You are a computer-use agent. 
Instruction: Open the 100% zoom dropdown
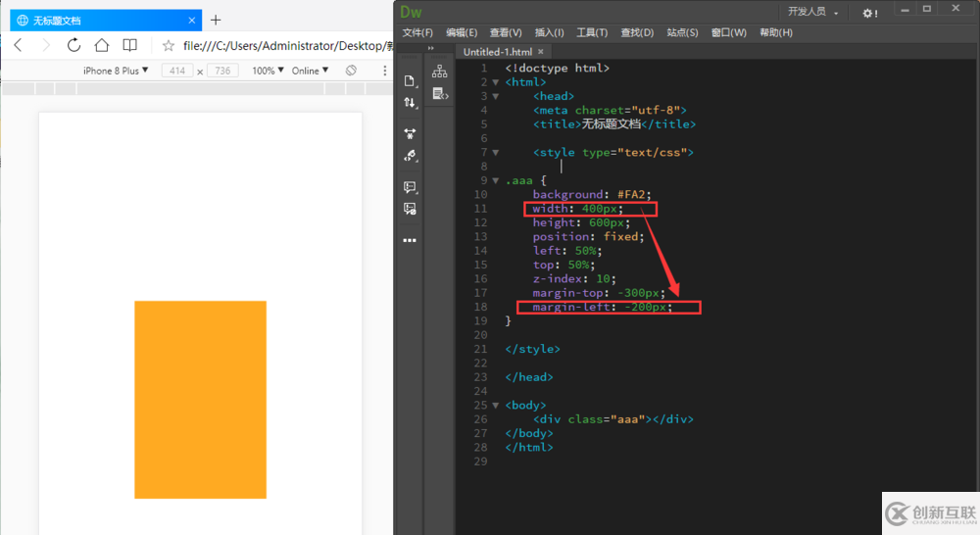(x=268, y=71)
